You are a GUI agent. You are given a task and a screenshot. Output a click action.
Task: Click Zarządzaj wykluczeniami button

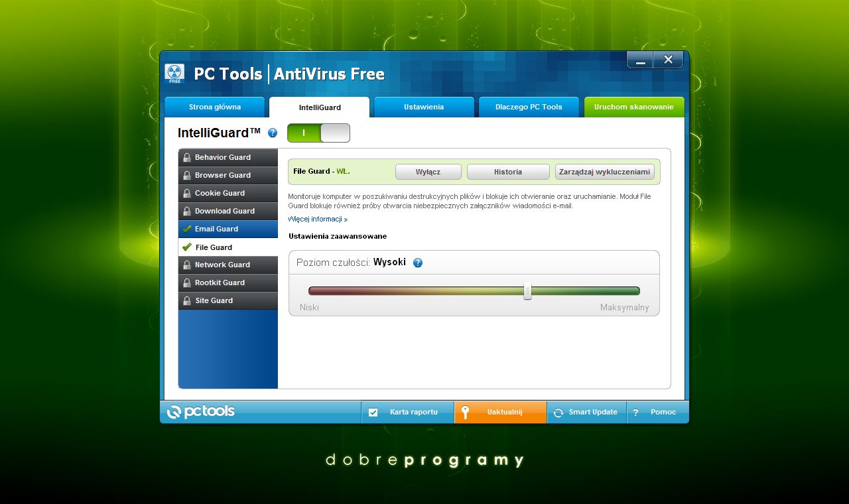pyautogui.click(x=605, y=172)
